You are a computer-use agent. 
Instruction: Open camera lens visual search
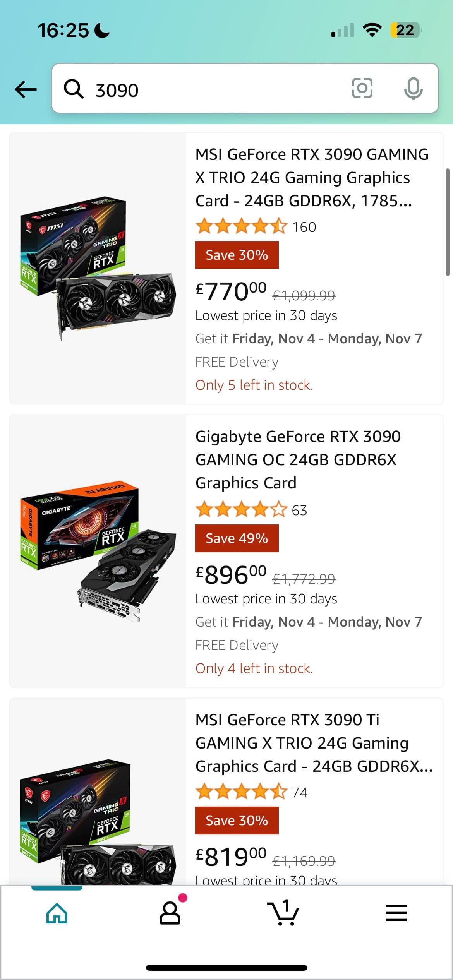point(362,88)
